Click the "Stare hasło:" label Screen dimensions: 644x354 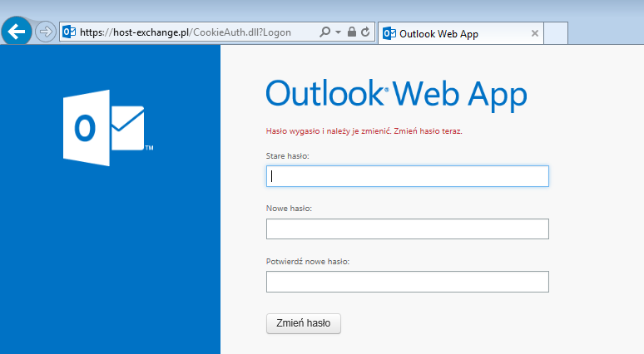point(288,156)
